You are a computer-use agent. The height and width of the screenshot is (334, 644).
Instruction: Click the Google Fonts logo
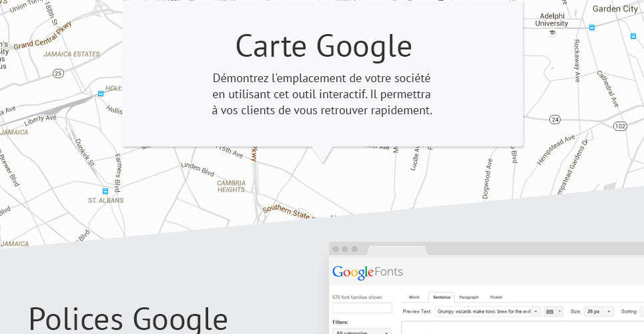point(368,273)
